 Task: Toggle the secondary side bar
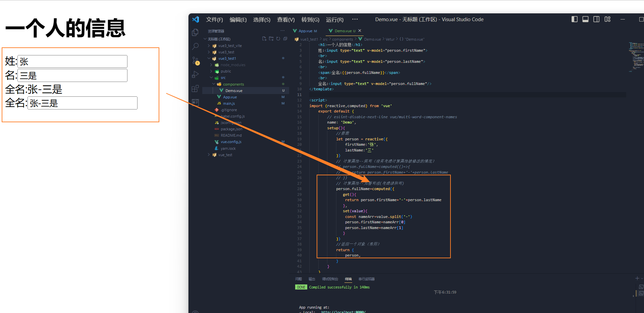[x=596, y=19]
